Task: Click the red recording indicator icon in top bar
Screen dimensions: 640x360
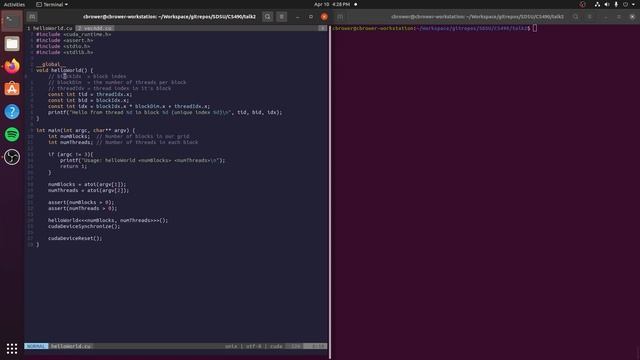Action: [582, 4]
